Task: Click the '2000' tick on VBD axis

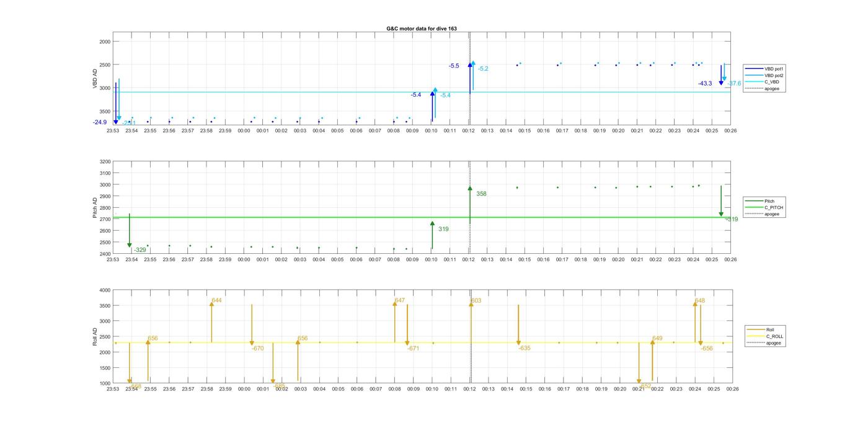Action: (x=105, y=42)
